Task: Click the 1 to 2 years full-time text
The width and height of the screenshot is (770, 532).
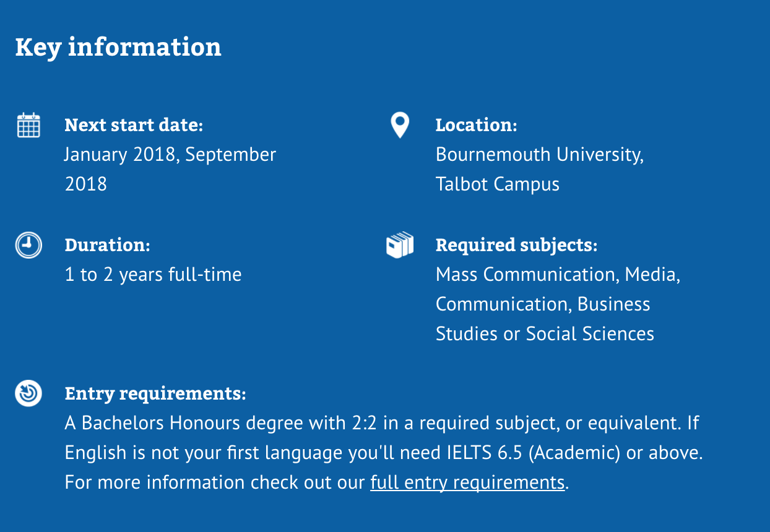Action: click(x=153, y=275)
